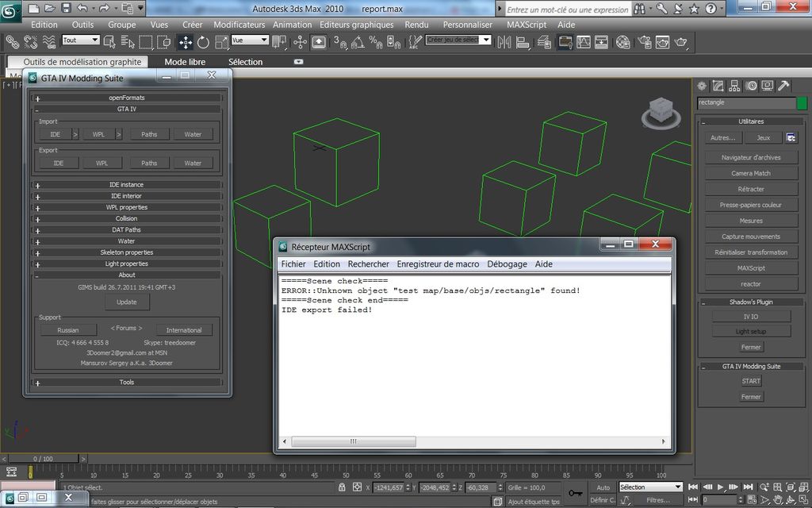Toggle 3D Snaps icon
The width and height of the screenshot is (812, 508).
339,42
